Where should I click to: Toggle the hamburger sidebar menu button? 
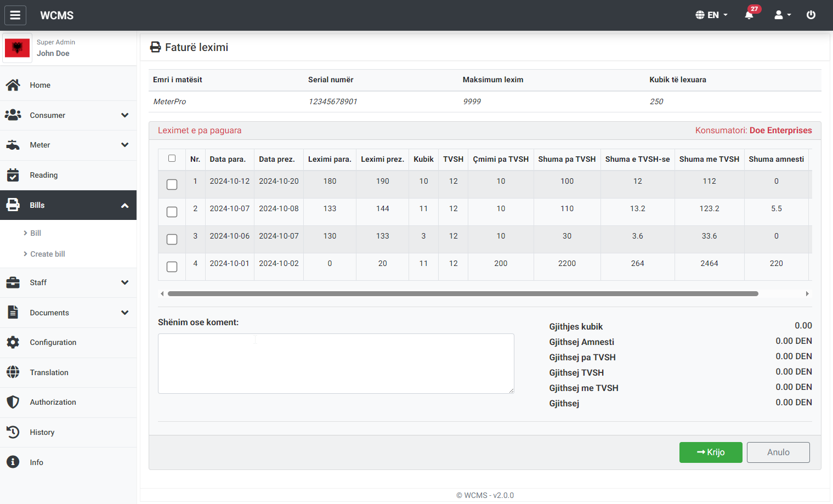[x=15, y=15]
